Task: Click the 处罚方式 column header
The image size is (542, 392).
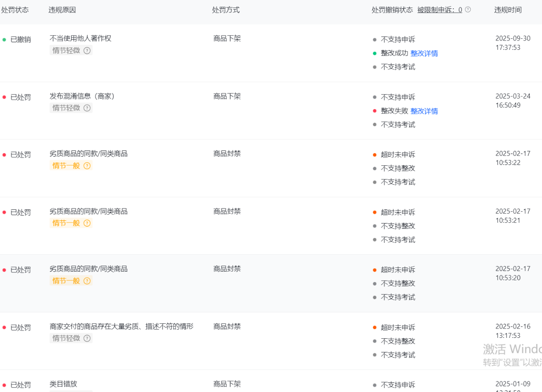Action: (226, 10)
